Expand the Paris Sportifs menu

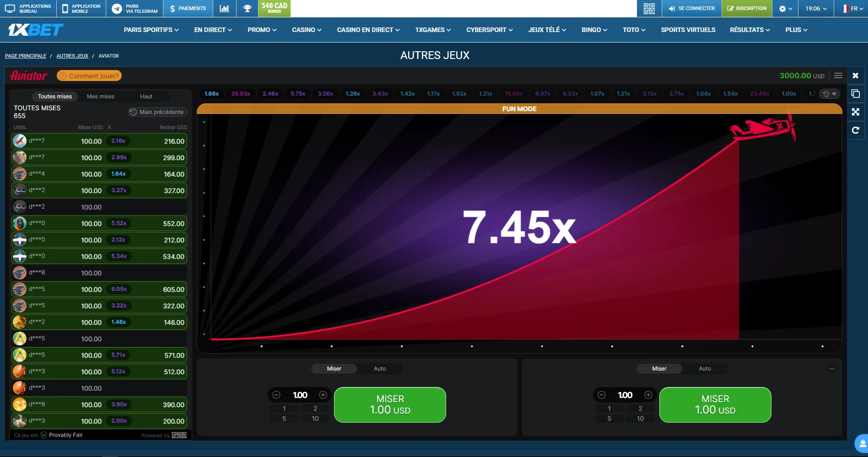151,30
